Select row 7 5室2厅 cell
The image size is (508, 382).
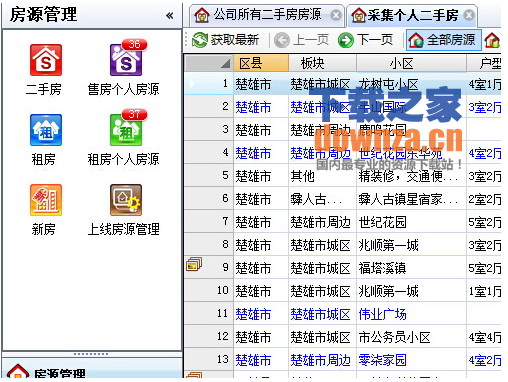pyautogui.click(x=484, y=222)
